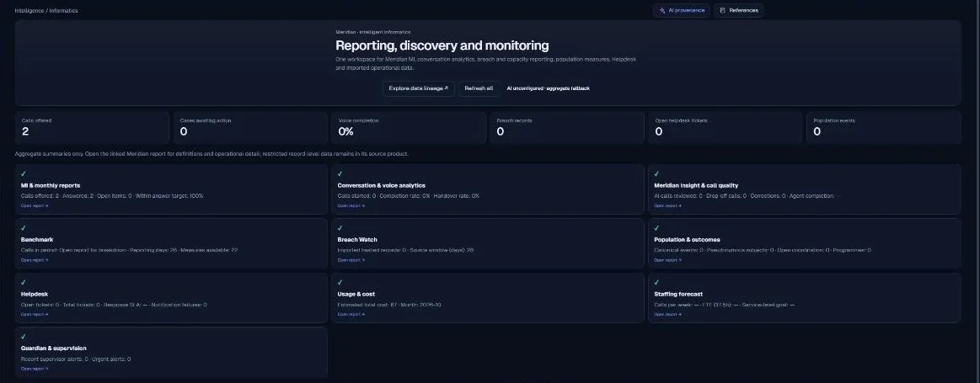
Task: Click the 'Guardian & supervision' card title
Action: coord(54,348)
